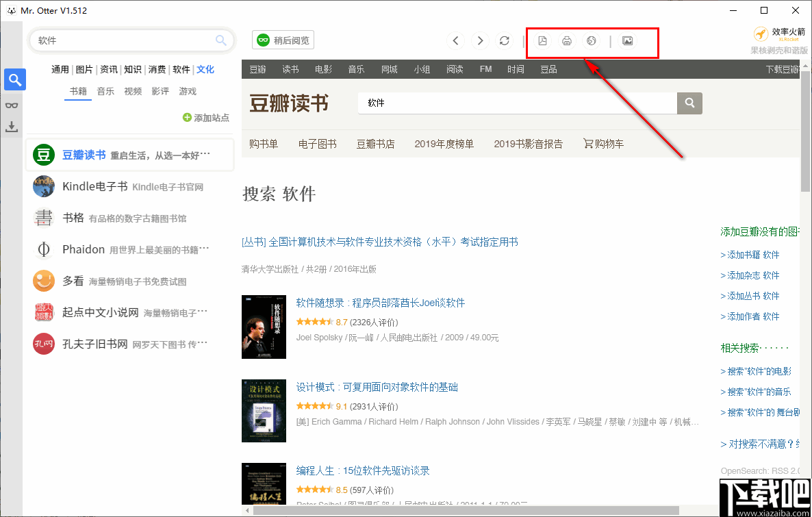The image size is (812, 517).
Task: Switch to the 通用 category
Action: (60, 69)
